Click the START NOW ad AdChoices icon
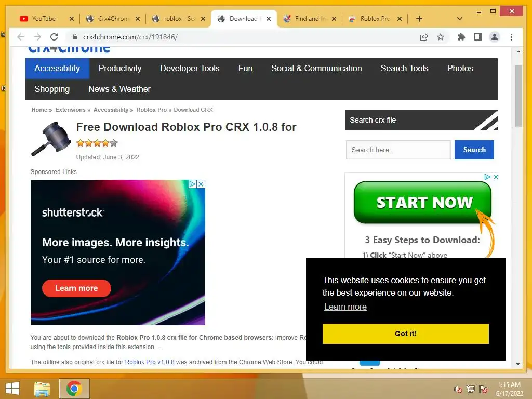532x399 pixels. pos(487,177)
